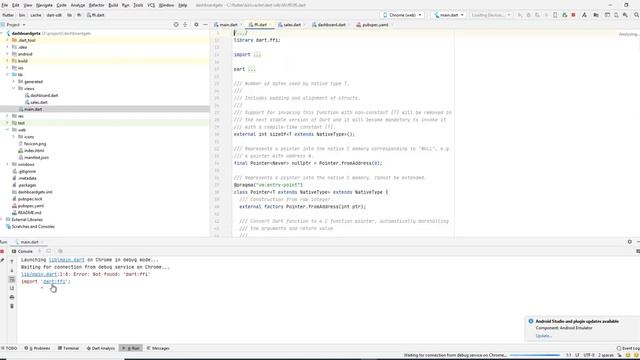Toggle soft-wrap in console sidebar

(12, 280)
